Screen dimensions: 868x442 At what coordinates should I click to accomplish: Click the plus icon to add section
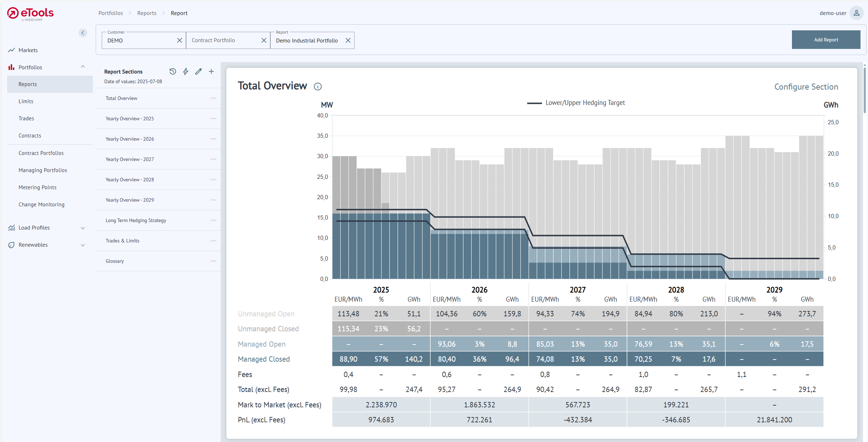point(211,71)
